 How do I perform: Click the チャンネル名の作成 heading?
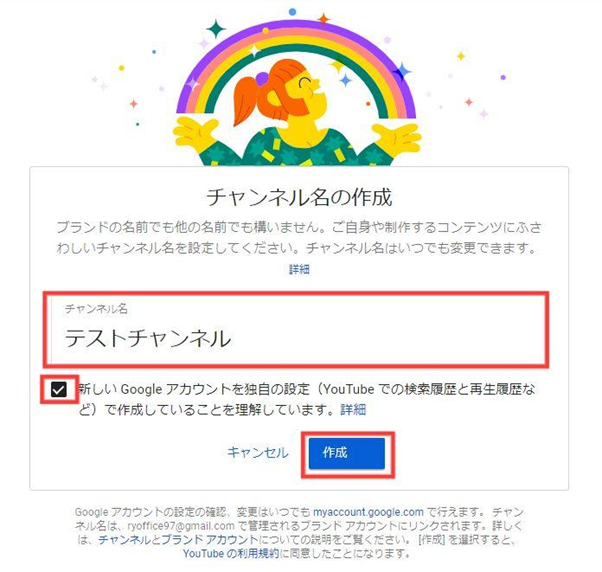point(299,197)
